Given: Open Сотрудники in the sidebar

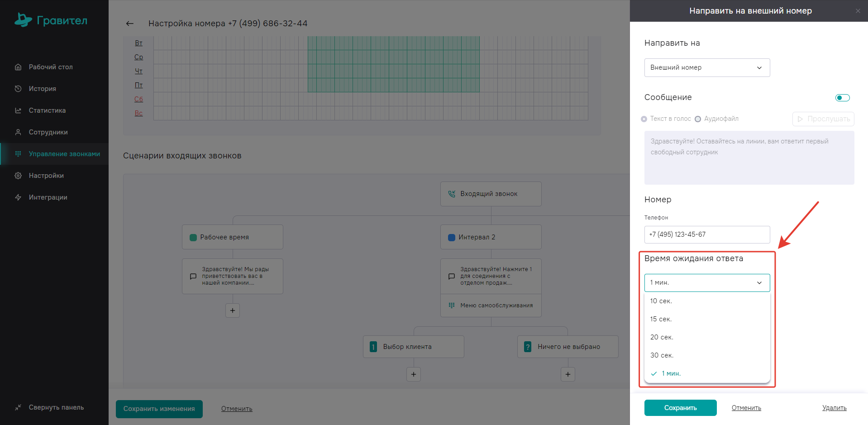Looking at the screenshot, I should (48, 132).
